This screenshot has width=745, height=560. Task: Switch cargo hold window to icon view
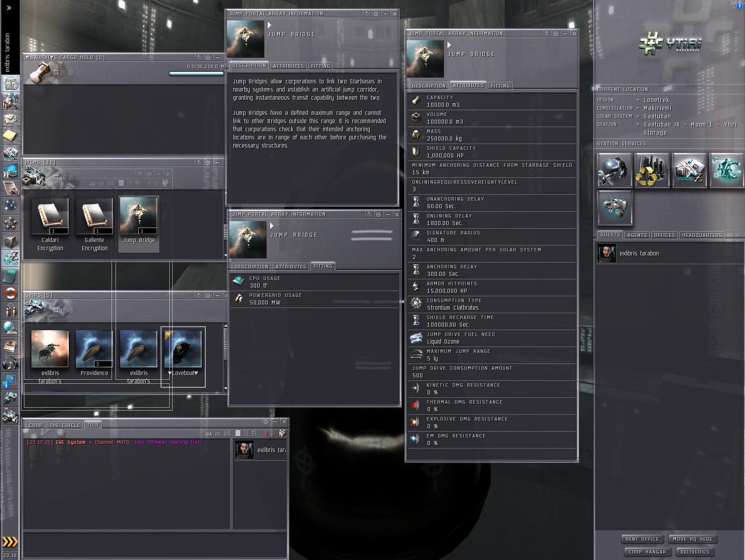coord(56,73)
